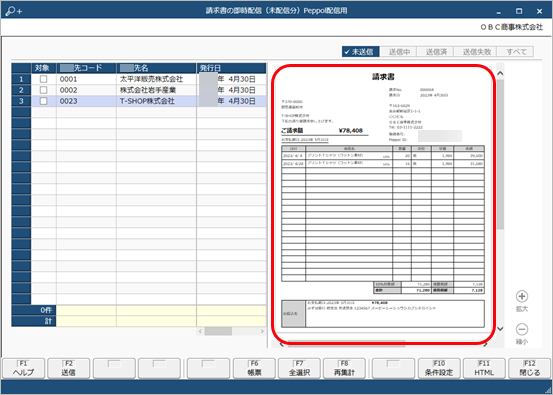Image resolution: width=553 pixels, height=395 pixels.
Task: Select the code cell 0023
Action: (x=86, y=101)
